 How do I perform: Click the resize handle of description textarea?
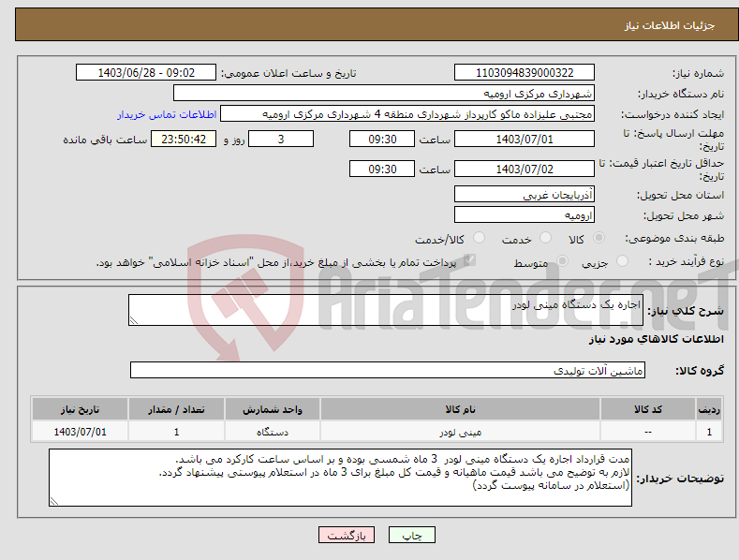134,320
